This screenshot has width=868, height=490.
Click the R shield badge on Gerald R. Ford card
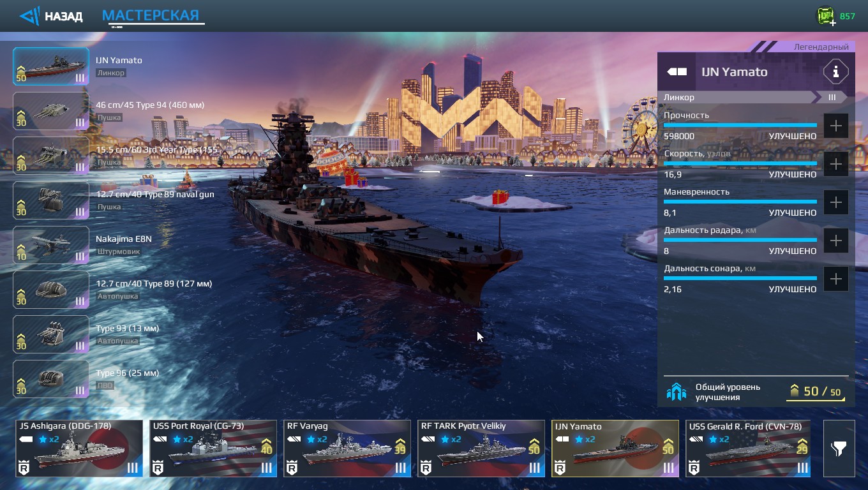pyautogui.click(x=694, y=468)
